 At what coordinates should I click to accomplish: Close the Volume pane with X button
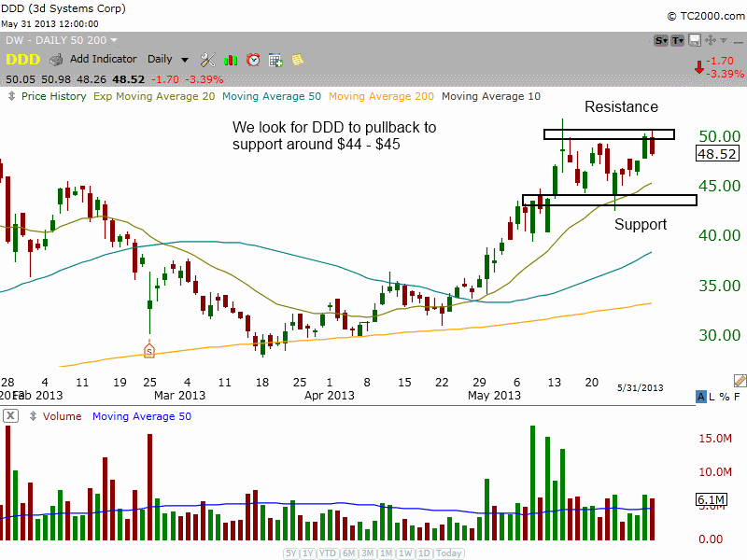click(x=9, y=416)
